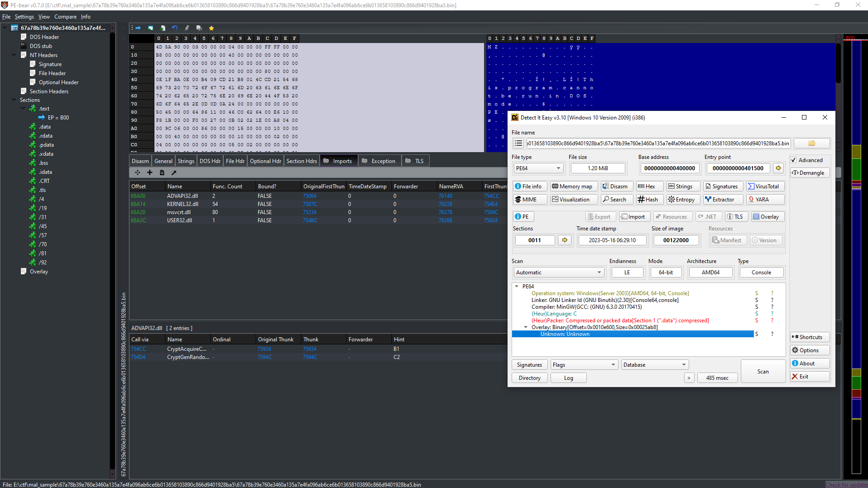Open the Options button in Detect It Easy
The width and height of the screenshot is (868, 488).
coord(810,350)
